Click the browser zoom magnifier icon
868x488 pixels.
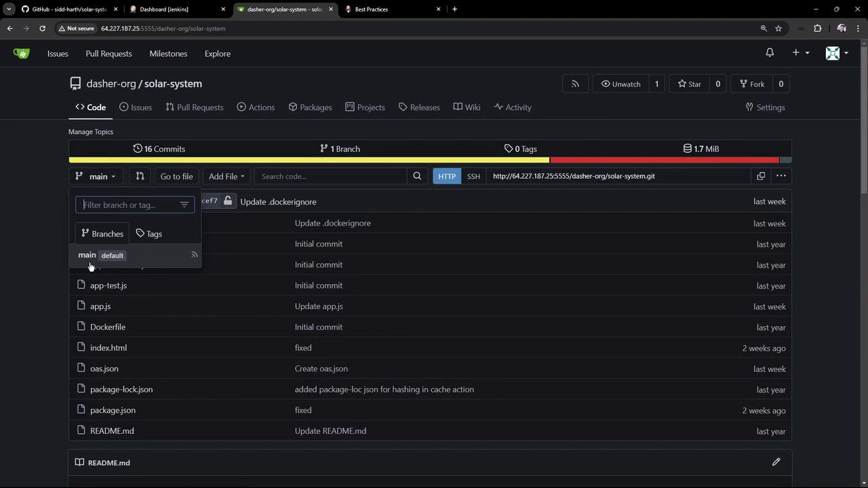click(764, 28)
